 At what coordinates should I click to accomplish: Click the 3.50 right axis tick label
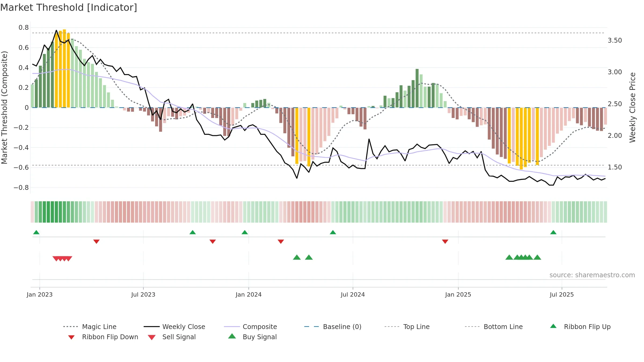tap(615, 40)
